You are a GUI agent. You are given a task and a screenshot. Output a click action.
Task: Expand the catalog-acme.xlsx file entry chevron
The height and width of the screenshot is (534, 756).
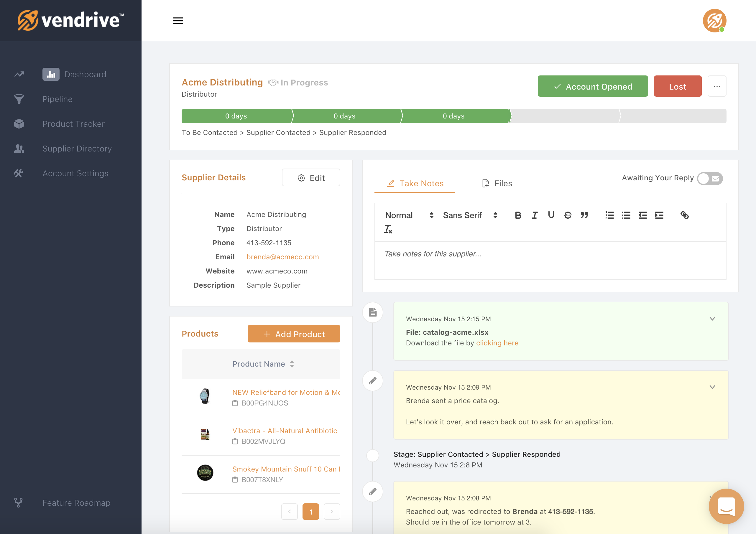tap(712, 319)
